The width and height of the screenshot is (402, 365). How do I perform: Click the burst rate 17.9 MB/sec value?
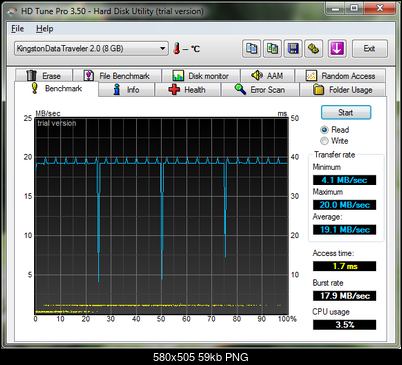point(344,296)
